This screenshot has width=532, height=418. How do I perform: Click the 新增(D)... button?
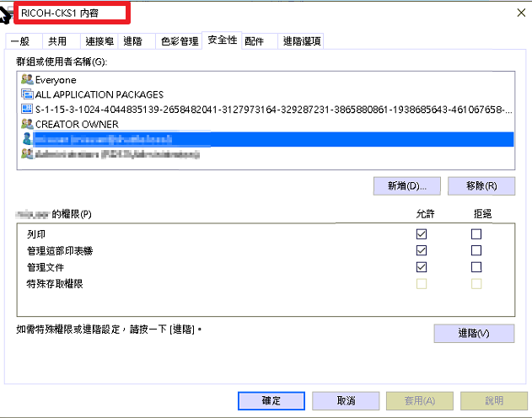(407, 185)
